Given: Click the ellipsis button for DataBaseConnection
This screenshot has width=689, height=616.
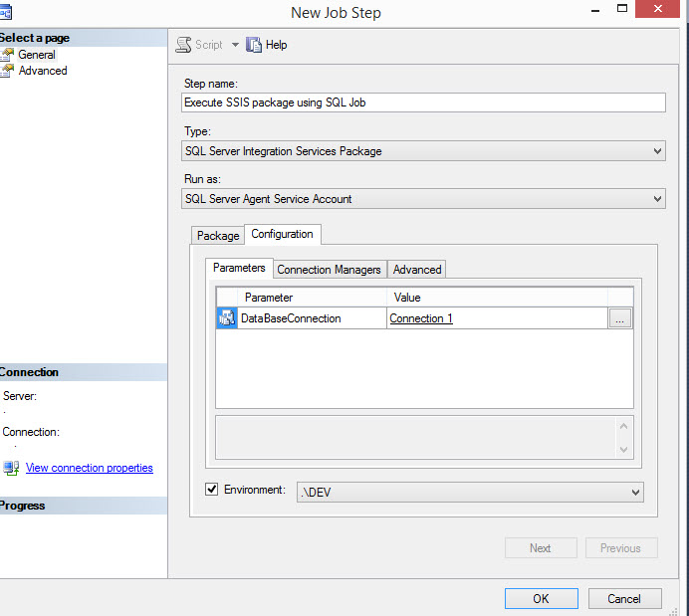Looking at the screenshot, I should (x=619, y=318).
